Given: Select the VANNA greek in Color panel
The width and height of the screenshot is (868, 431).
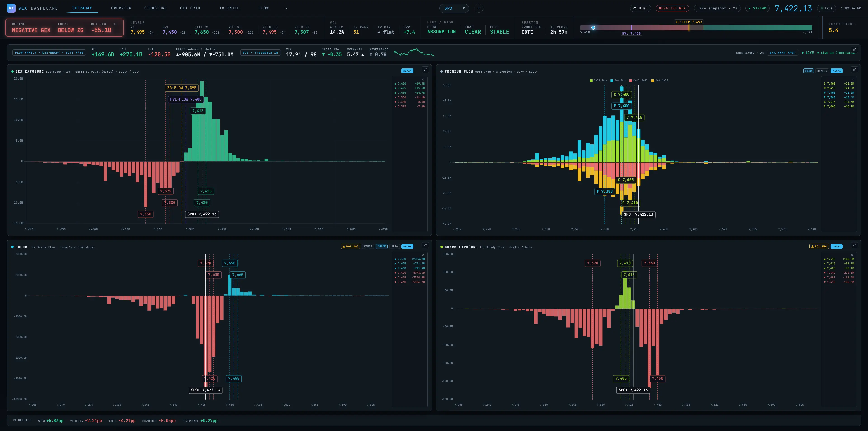Looking at the screenshot, I should [368, 246].
